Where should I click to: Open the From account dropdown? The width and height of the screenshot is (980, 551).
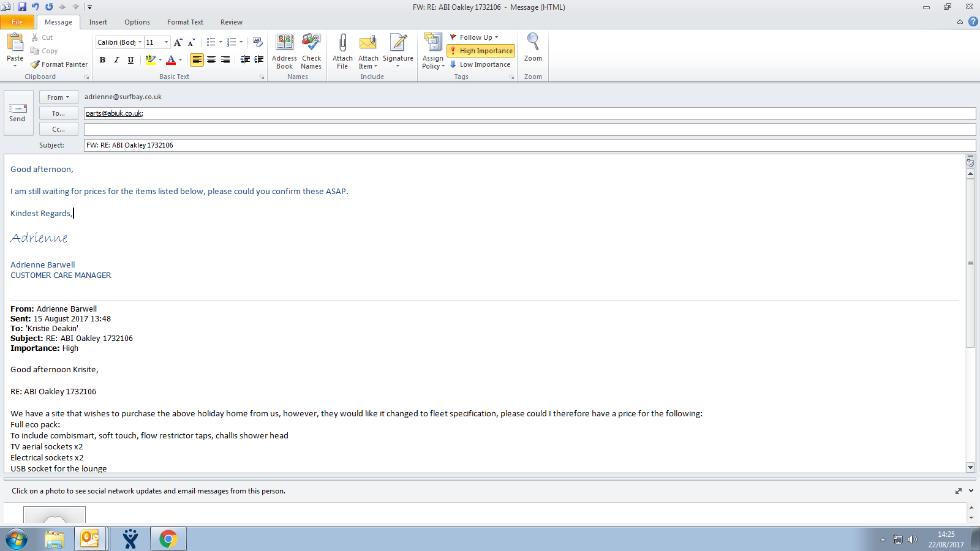tap(58, 97)
